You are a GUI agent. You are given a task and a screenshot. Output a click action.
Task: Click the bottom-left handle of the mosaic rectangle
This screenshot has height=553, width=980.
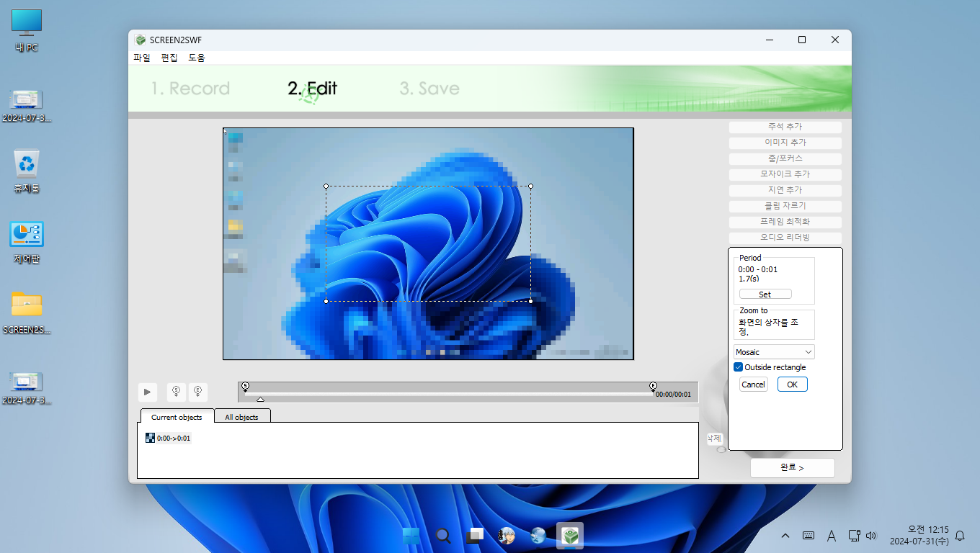tap(326, 301)
